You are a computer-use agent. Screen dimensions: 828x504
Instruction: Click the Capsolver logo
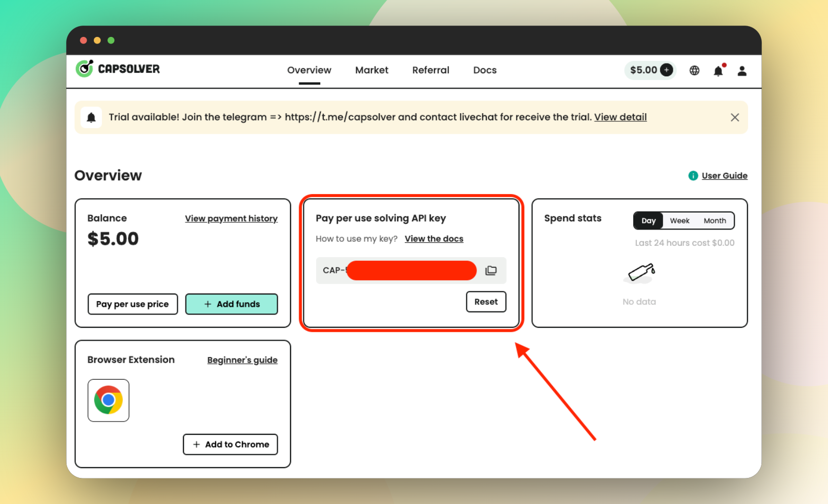coord(117,69)
